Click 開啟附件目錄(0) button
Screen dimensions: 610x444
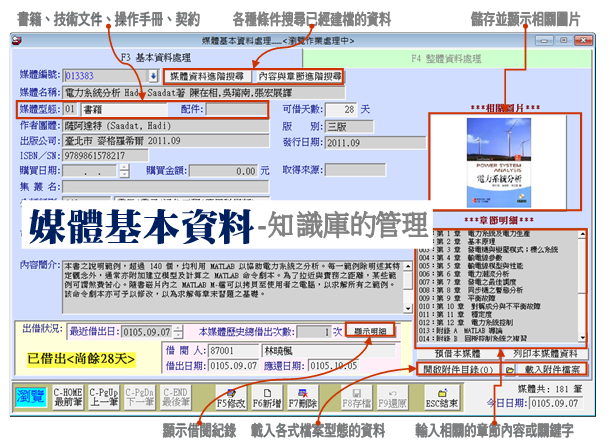(458, 370)
